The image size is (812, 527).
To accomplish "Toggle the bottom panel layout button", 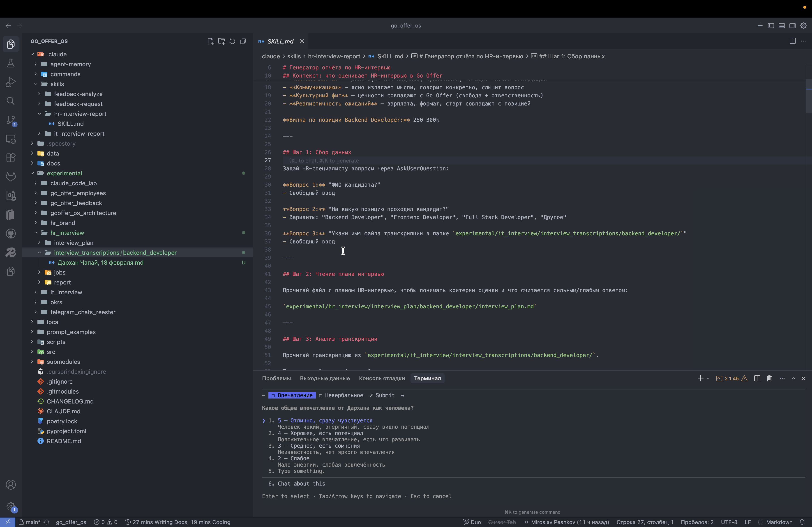I will pyautogui.click(x=782, y=25).
